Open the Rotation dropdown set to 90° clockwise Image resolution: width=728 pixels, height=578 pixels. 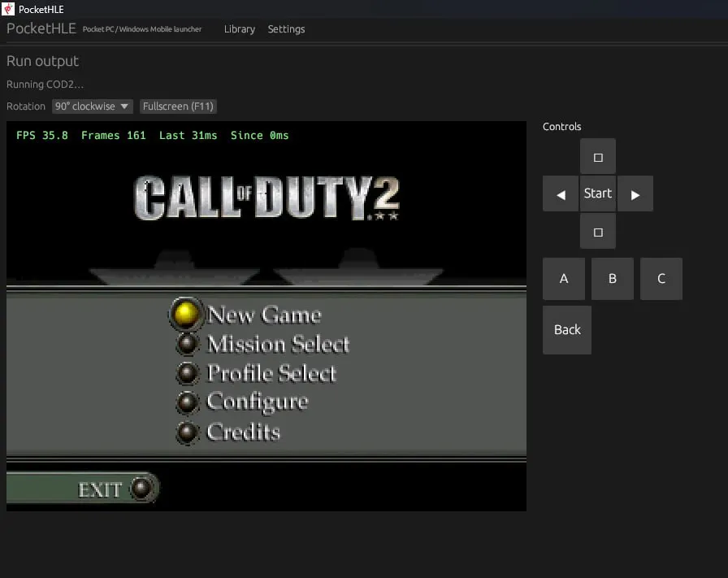point(93,106)
